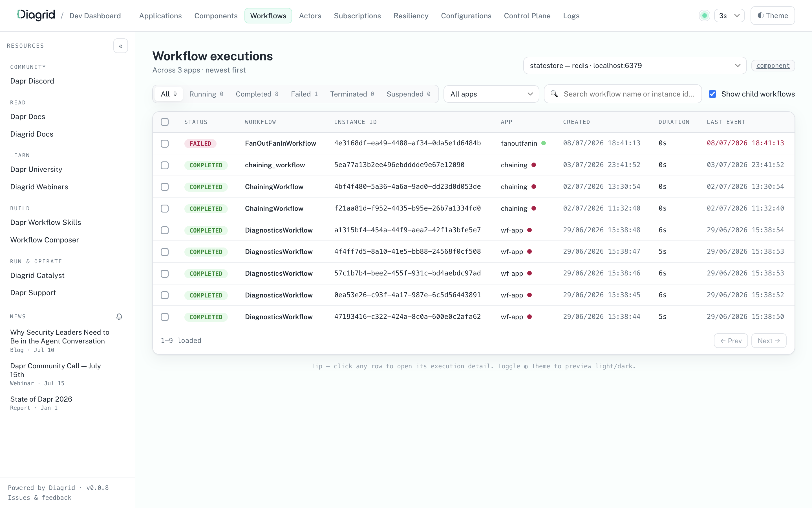Check the FanOutFanInWorkflow row checkbox

(x=164, y=143)
